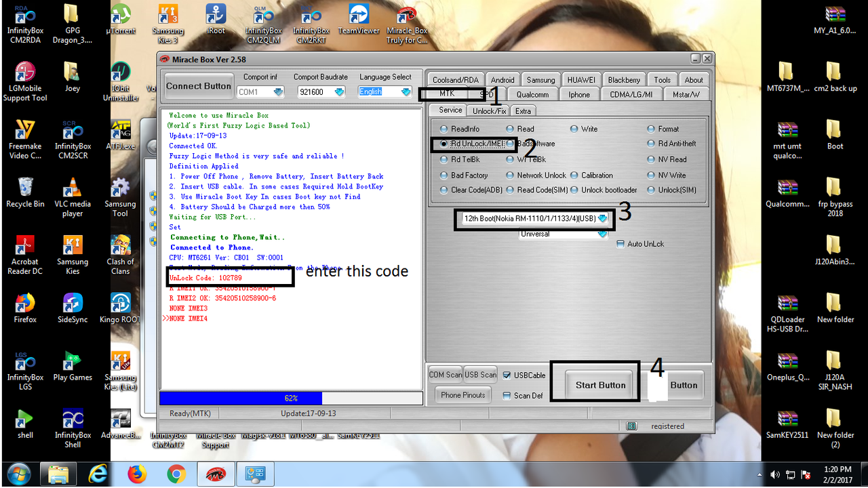The image size is (868, 488).
Task: Click the Miracle Box taskbar icon
Action: click(215, 474)
